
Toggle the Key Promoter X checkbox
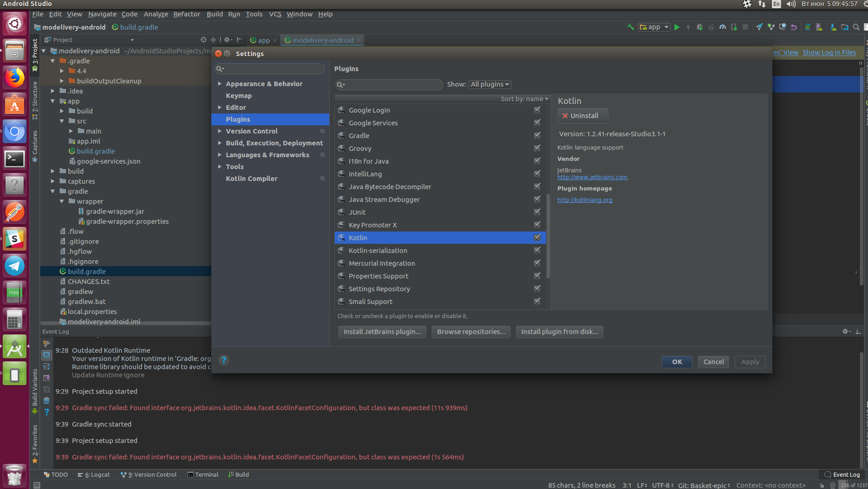tap(537, 225)
